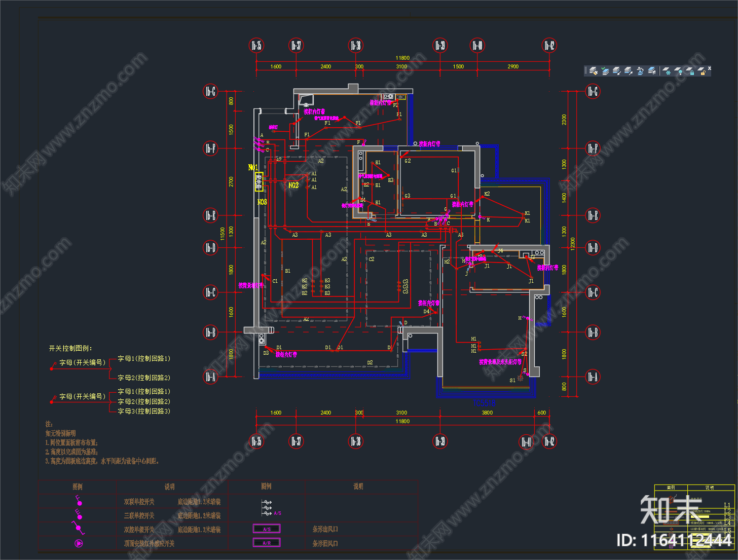
Task: Select the K2 switch label
Action: [x=487, y=194]
